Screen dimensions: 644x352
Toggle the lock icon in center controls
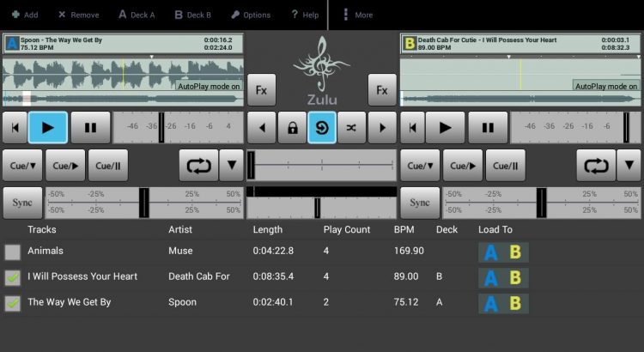[292, 127]
